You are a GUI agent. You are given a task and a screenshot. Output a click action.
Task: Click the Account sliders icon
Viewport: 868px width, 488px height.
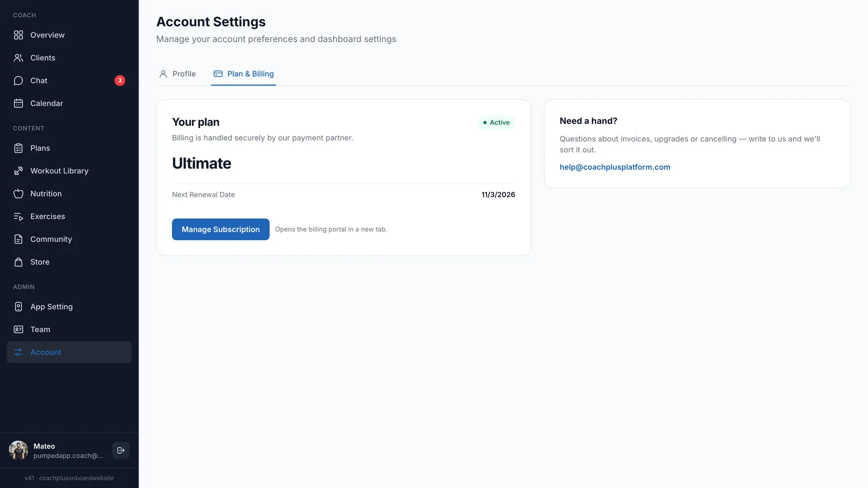(18, 352)
